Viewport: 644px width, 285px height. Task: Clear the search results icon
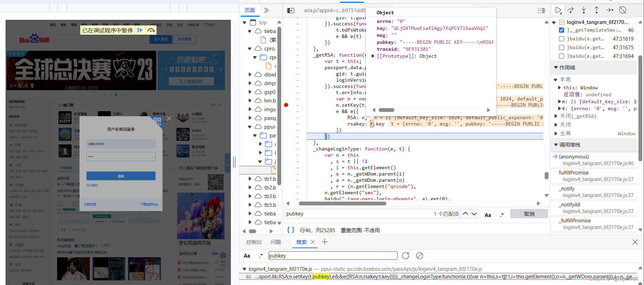click(419, 255)
